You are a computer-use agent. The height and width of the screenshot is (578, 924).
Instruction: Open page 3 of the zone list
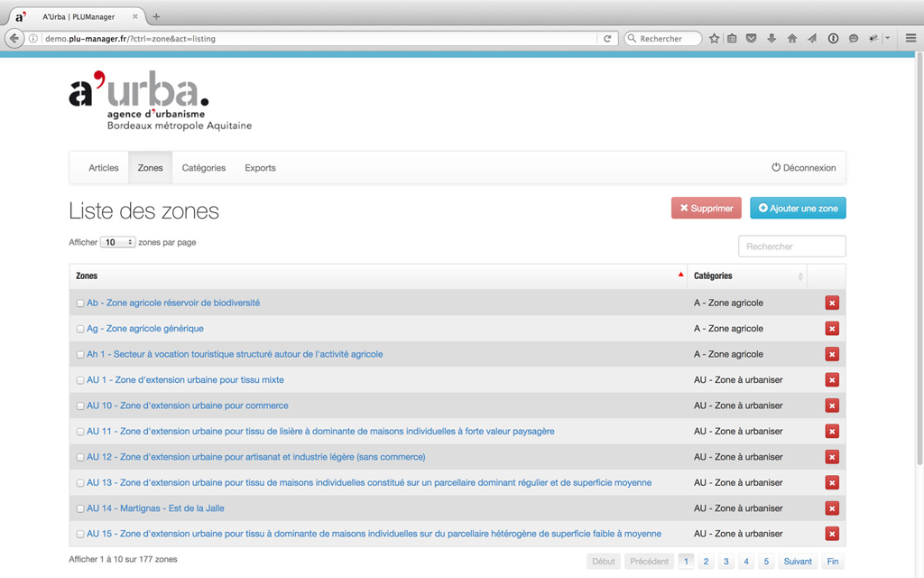(726, 562)
